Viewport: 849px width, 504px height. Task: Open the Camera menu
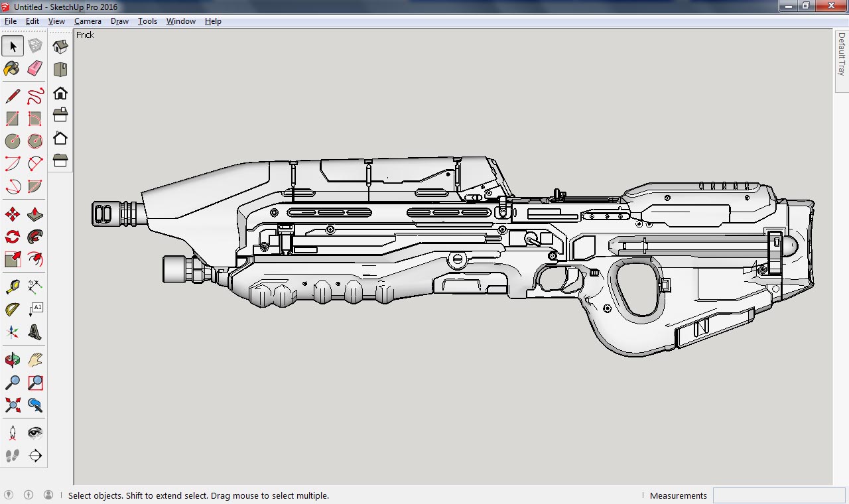[x=88, y=21]
